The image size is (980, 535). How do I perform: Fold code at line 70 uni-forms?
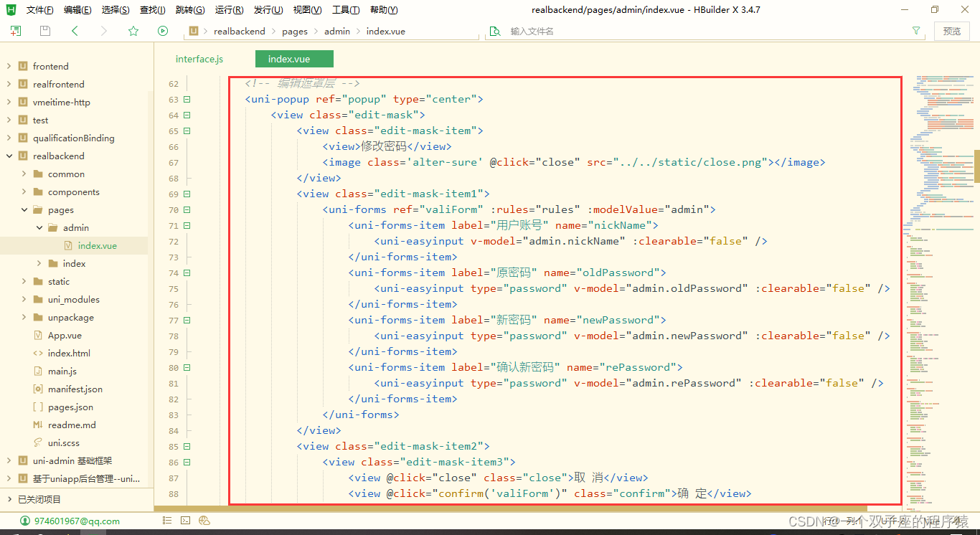tap(187, 209)
